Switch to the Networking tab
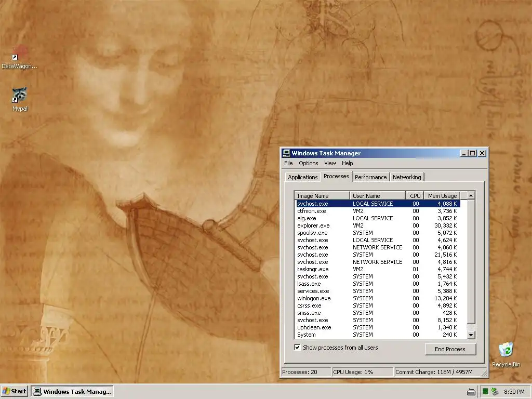The image size is (532, 399). [x=407, y=177]
